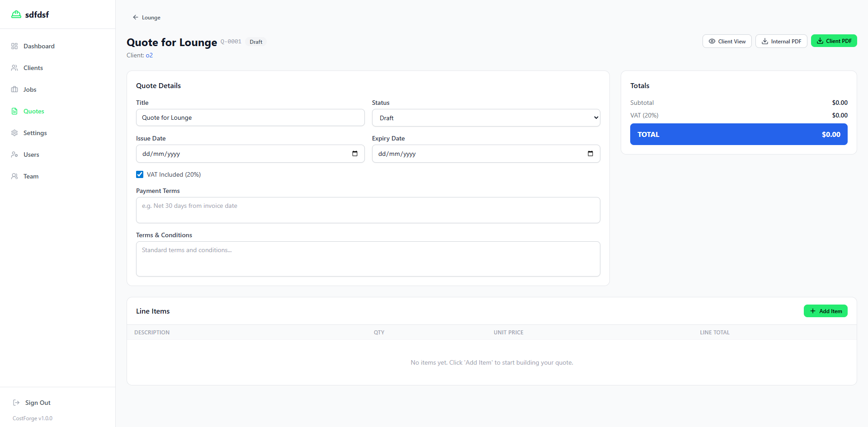Open Client View preview
The height and width of the screenshot is (427, 868).
click(x=727, y=41)
